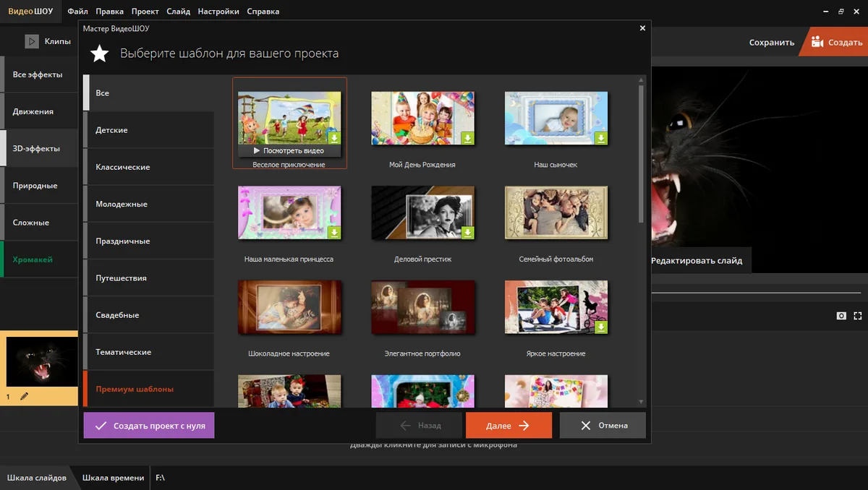Choose the Семейный фотоальбом template thumbnail
This screenshot has width=868, height=490.
[556, 212]
